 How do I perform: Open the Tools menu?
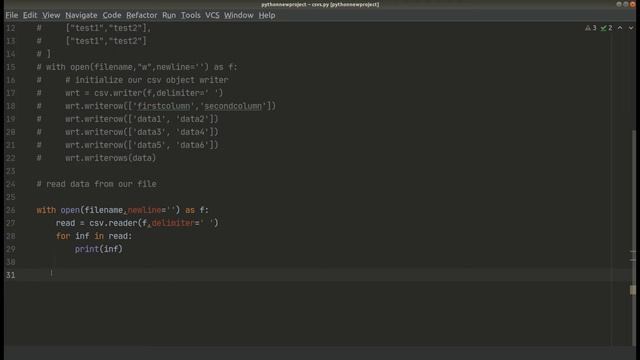(x=191, y=15)
